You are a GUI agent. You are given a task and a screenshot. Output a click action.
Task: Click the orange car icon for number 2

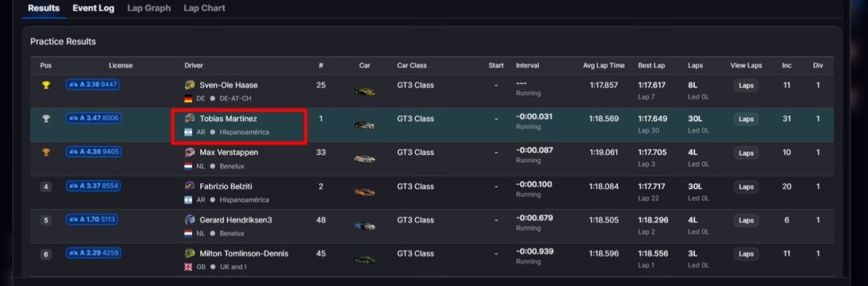(x=365, y=192)
